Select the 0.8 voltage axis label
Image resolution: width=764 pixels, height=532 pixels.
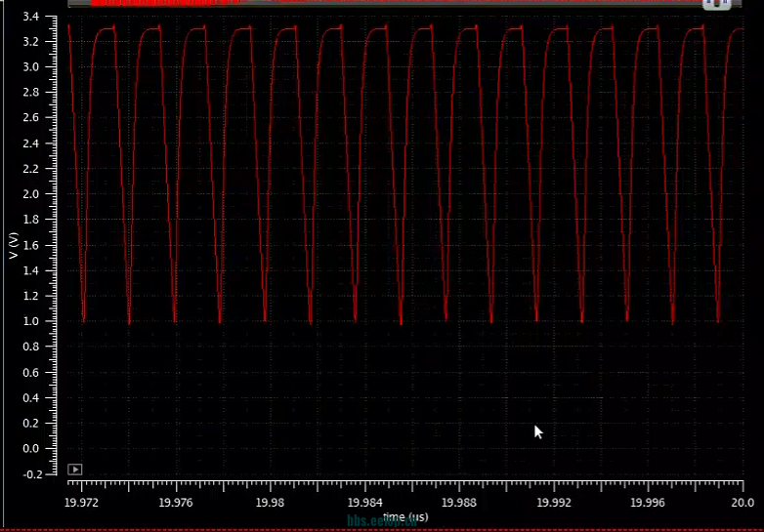click(x=30, y=347)
